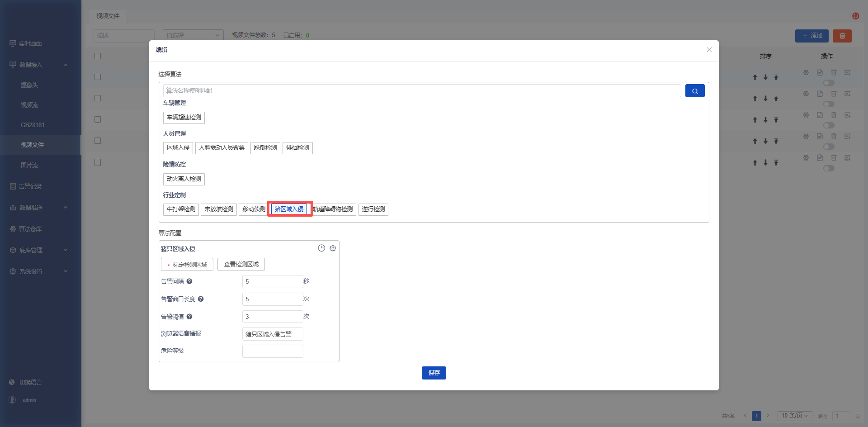The image size is (868, 427).
Task: Open the gear settings icon in 猪只区域入侵 panel
Action: 333,248
